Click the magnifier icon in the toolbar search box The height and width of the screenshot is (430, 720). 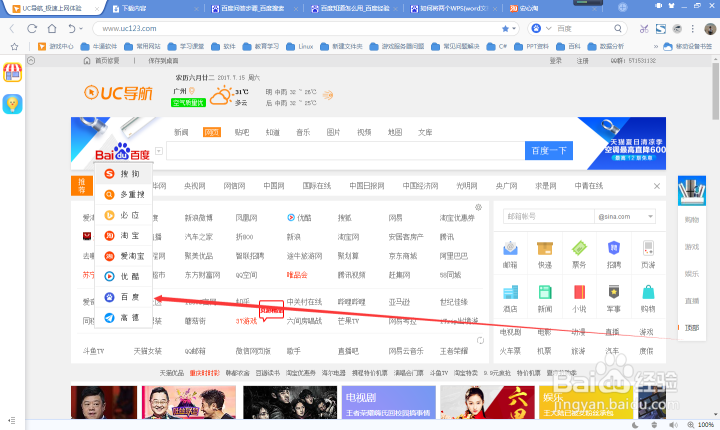618,28
